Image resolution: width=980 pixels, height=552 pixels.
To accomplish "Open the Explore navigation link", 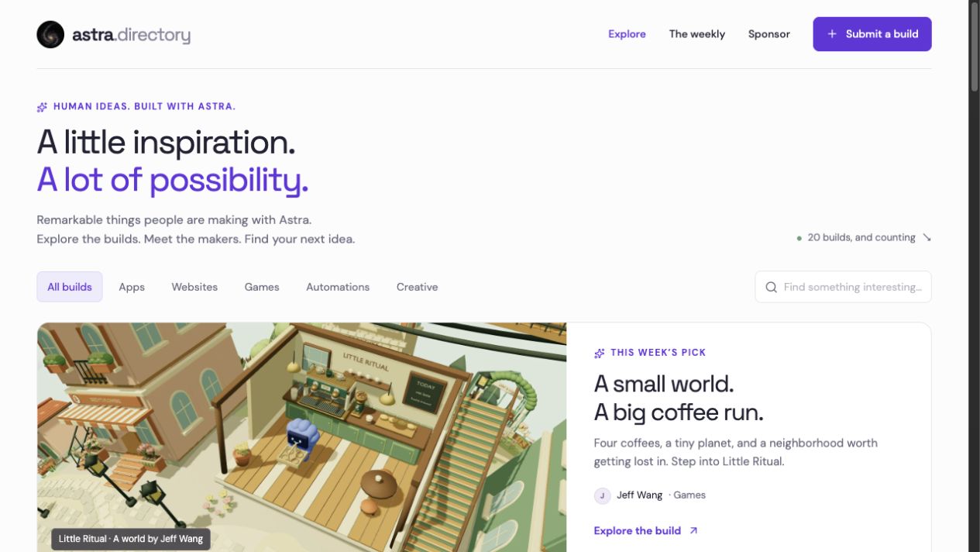I will click(627, 34).
